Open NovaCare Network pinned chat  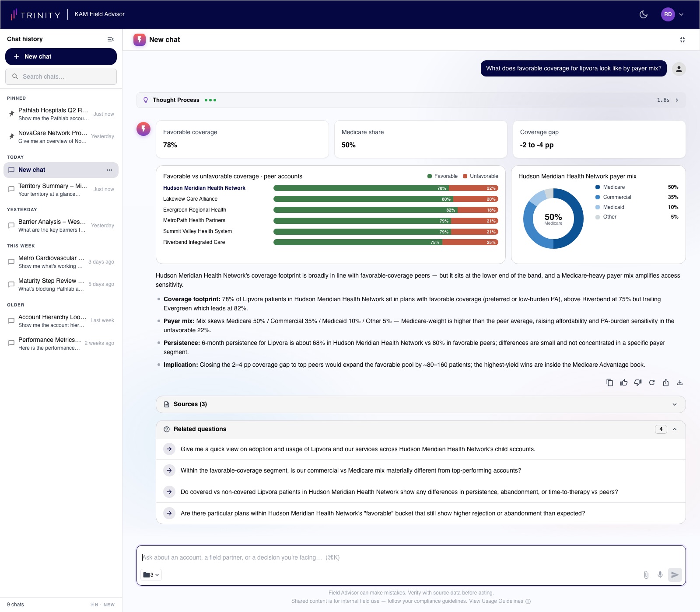tap(61, 137)
